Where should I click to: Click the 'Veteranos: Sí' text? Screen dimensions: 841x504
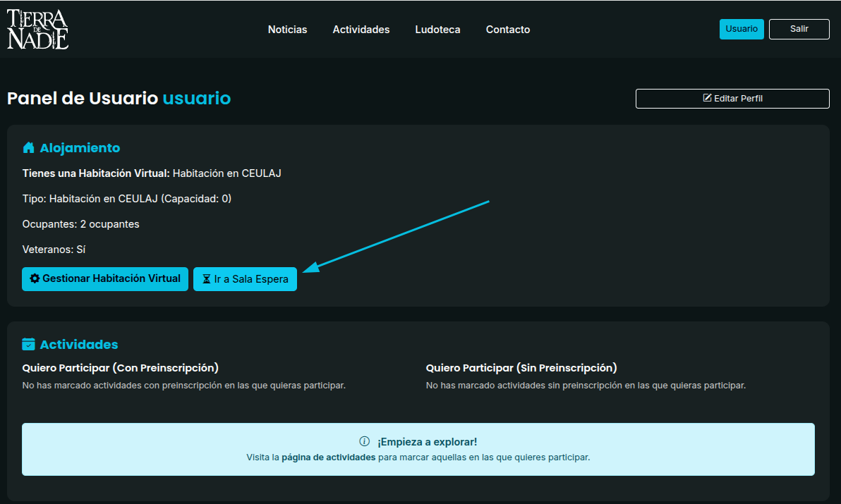coord(54,250)
